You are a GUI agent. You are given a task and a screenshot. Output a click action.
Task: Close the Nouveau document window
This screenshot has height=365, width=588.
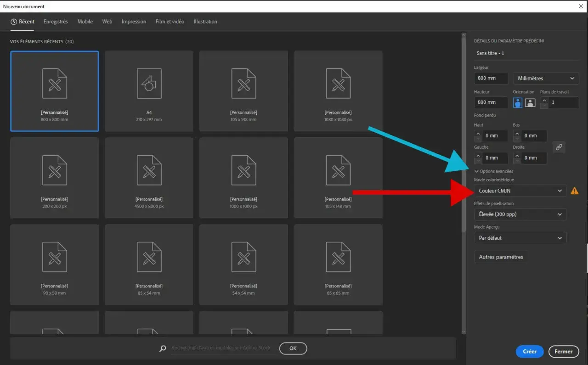pos(581,6)
